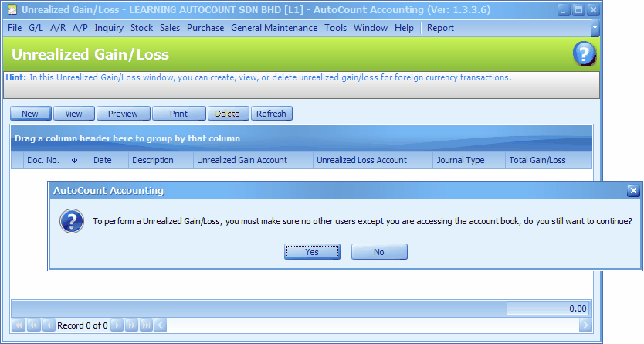Expand the menu bar overflow arrow
644x344 pixels.
pos(595,28)
